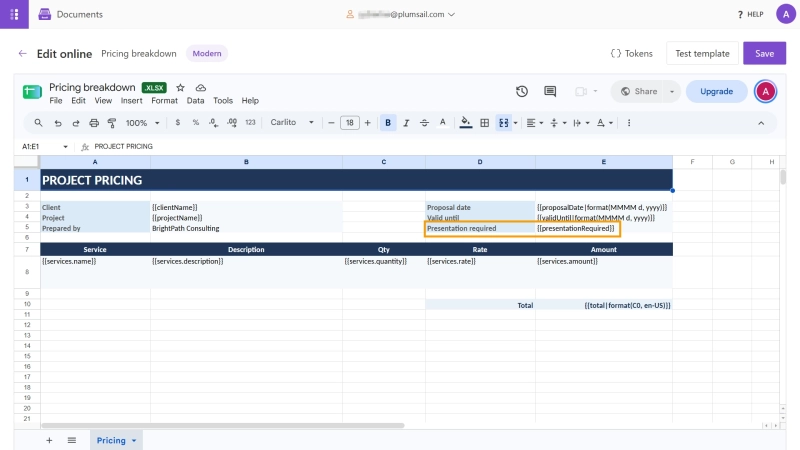Click Test template button
The image size is (800, 450).
click(702, 54)
